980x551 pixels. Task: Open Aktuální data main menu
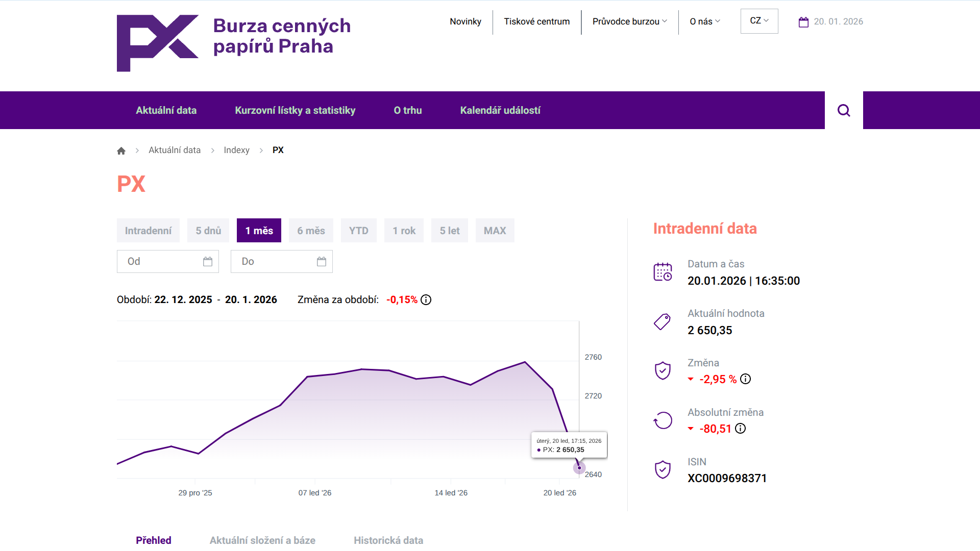[x=166, y=110]
